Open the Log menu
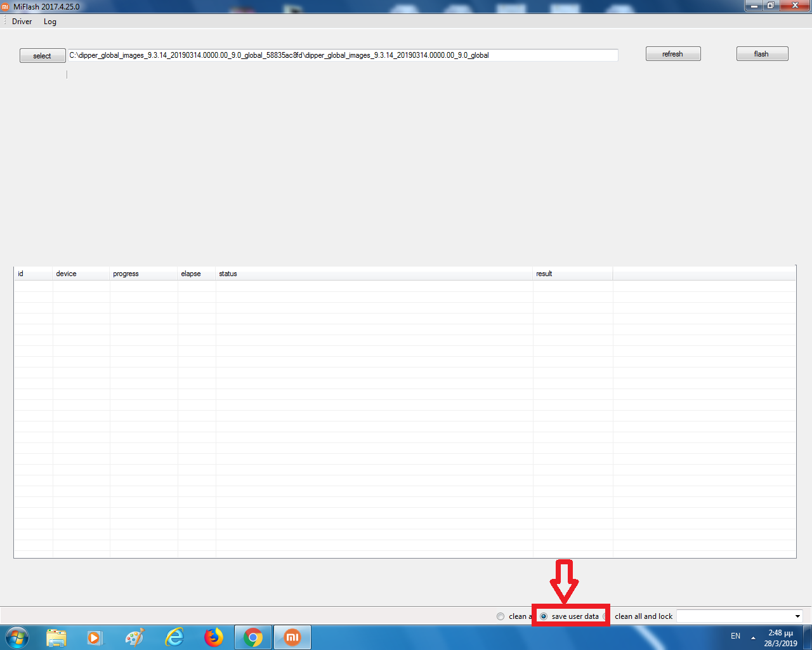The height and width of the screenshot is (650, 812). (50, 22)
